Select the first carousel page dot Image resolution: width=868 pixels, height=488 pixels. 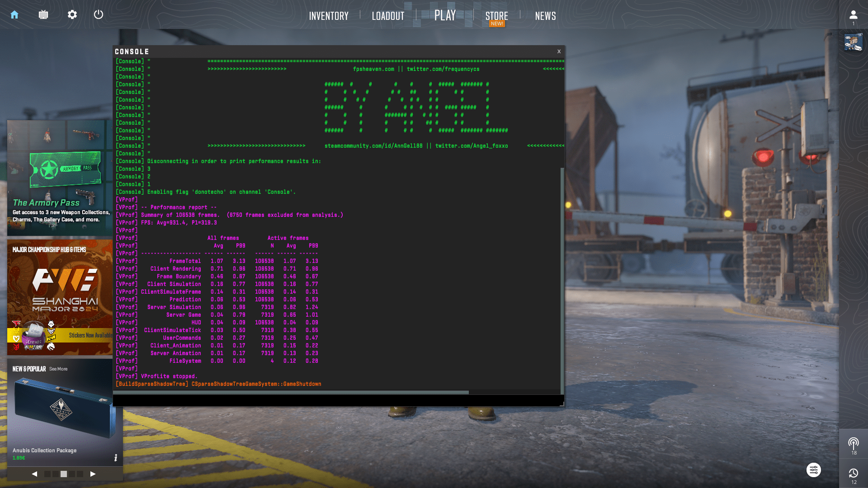click(47, 474)
